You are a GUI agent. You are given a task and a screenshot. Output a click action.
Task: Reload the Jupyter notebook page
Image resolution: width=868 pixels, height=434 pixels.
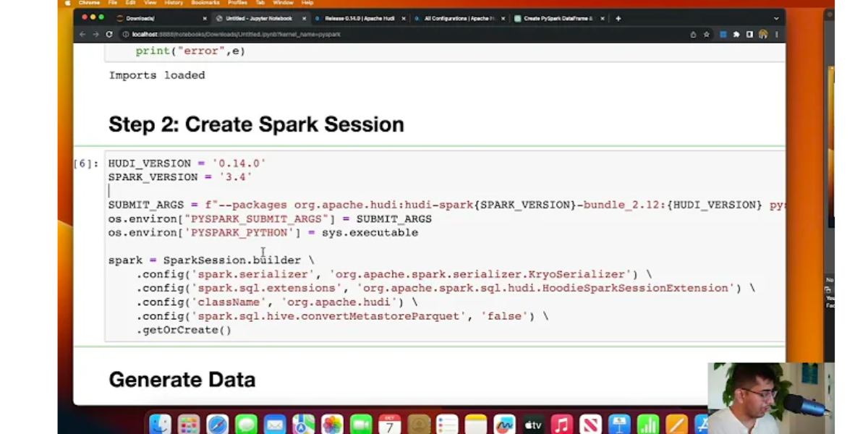click(109, 34)
